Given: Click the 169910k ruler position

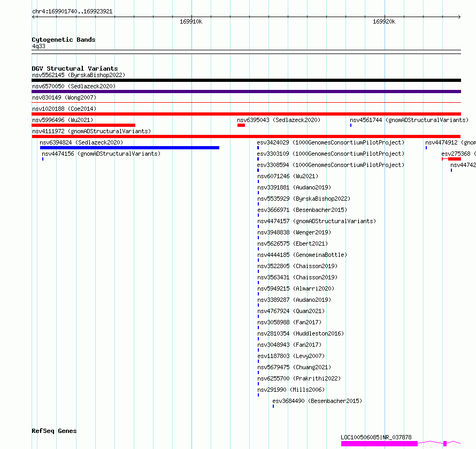Looking at the screenshot, I should click(191, 21).
